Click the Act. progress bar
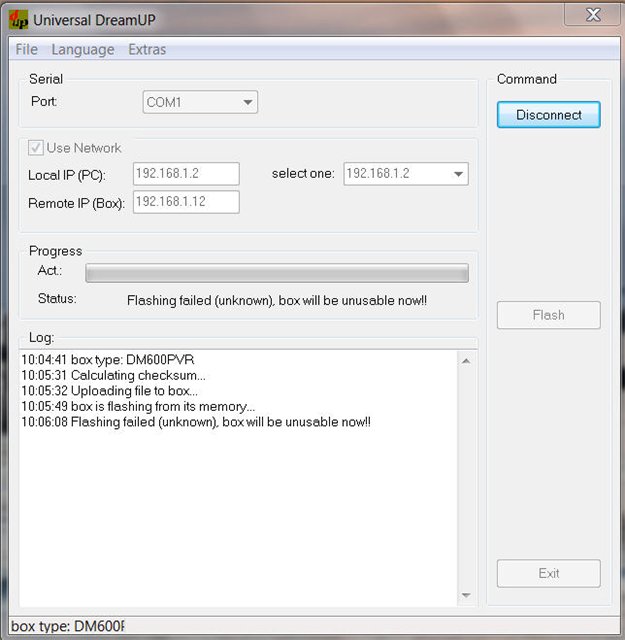The width and height of the screenshot is (625, 640). [277, 273]
